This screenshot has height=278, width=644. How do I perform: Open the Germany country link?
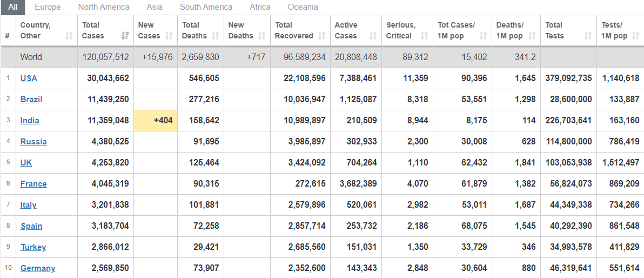click(x=38, y=268)
